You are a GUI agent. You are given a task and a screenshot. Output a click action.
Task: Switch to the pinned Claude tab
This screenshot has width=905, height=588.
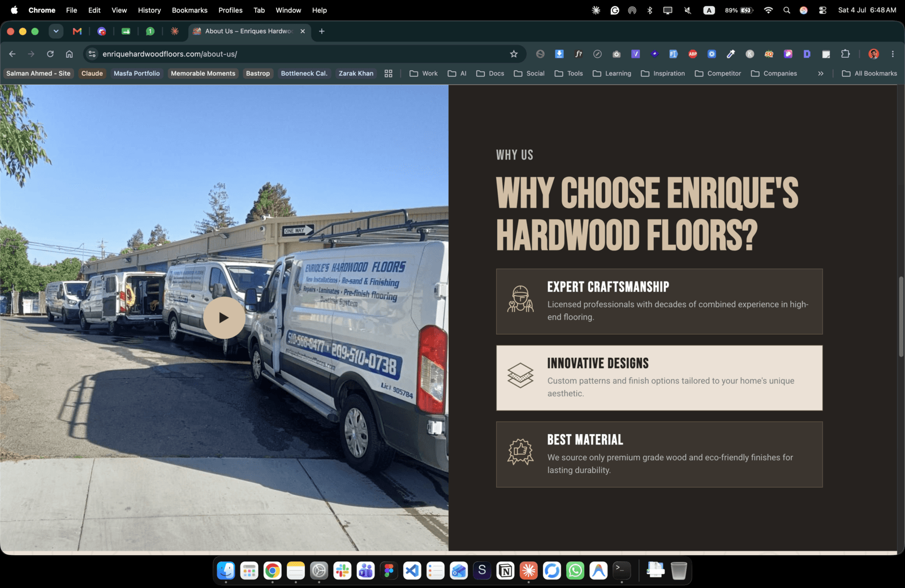(x=175, y=31)
